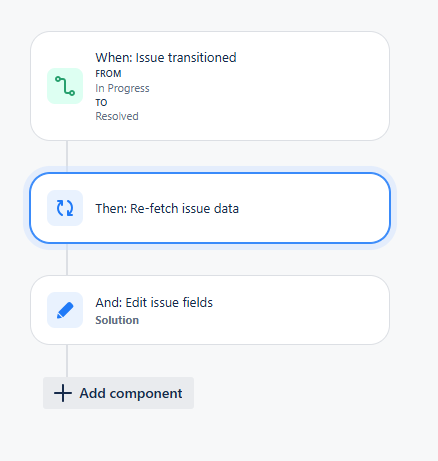438x461 pixels.
Task: Click the plus icon beside Add component
Action: coord(63,393)
